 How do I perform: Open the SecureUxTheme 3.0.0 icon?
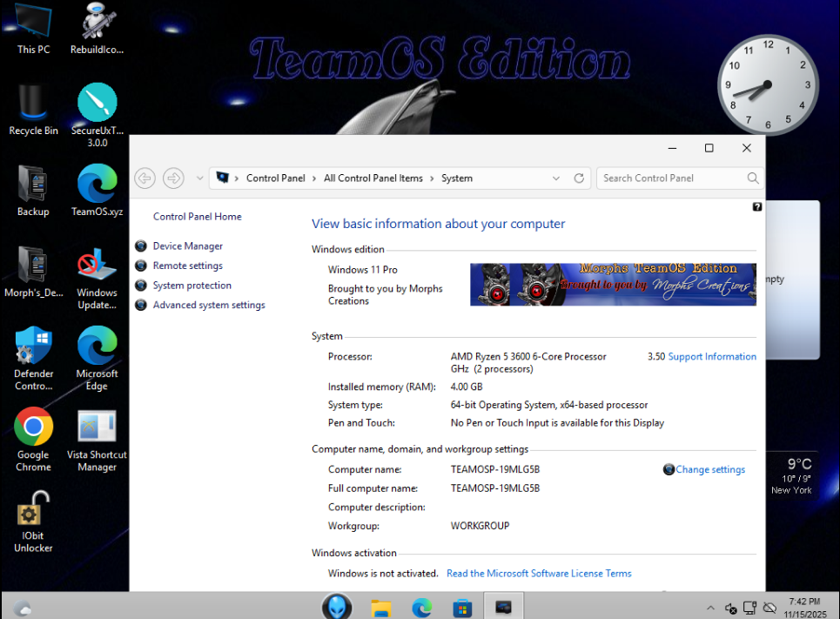click(x=97, y=104)
